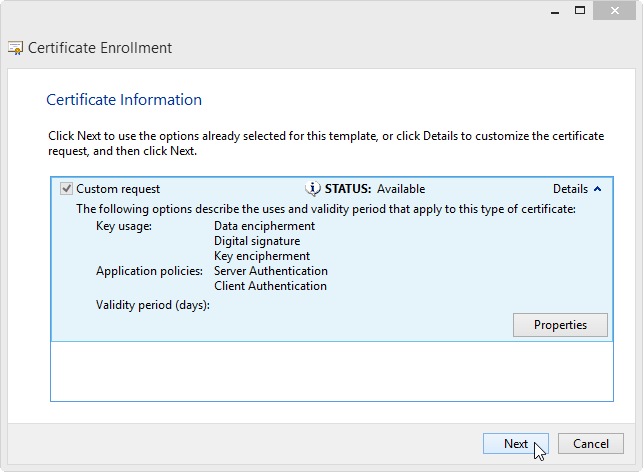Collapse the Details section chevron
Image resolution: width=643 pixels, height=472 pixels.
598,189
